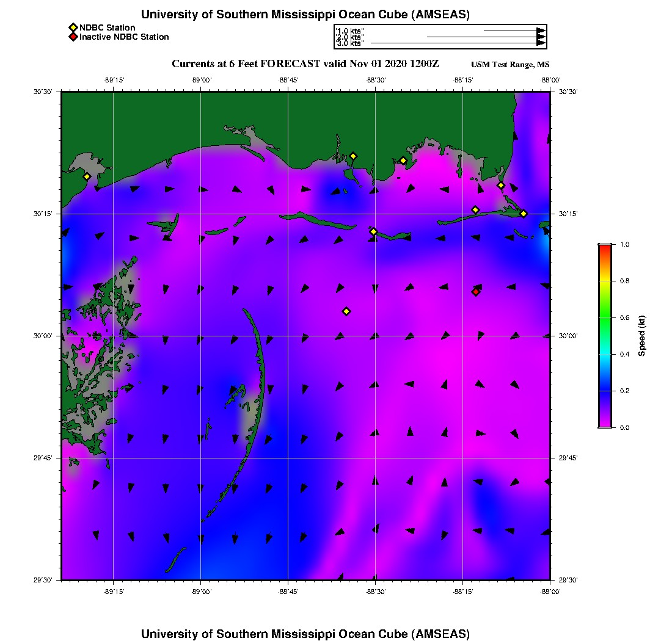The width and height of the screenshot is (672, 641).
Task: Click the 'Speed (kt)' colorbar label
Action: (641, 336)
